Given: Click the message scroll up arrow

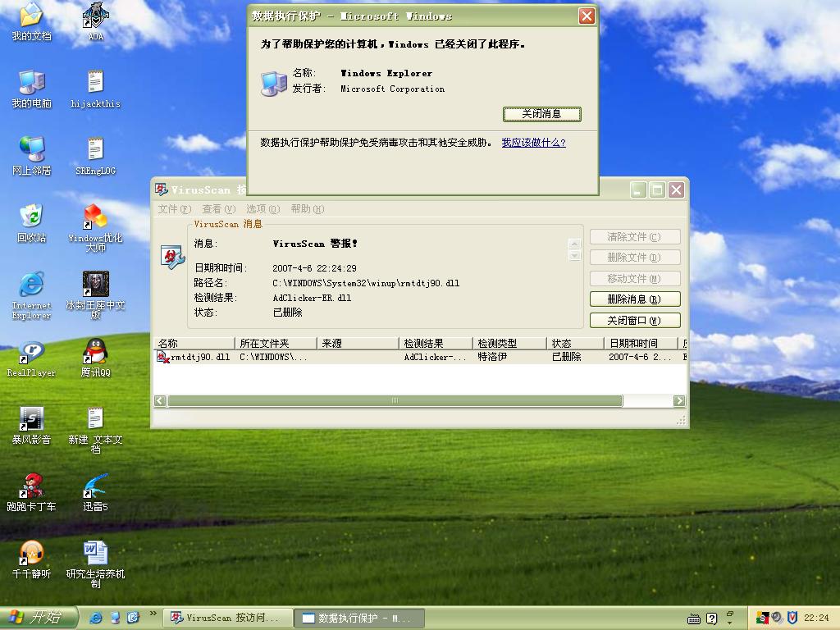Looking at the screenshot, I should tap(574, 244).
